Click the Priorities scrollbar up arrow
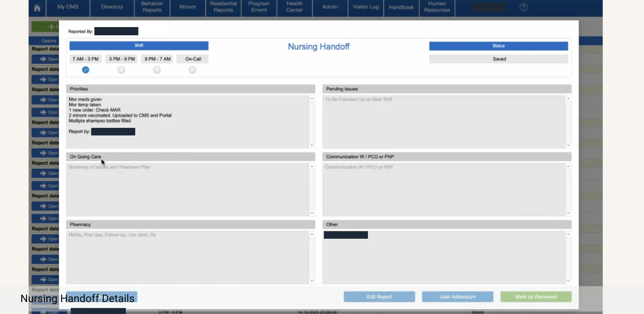644x314 pixels. 312,99
